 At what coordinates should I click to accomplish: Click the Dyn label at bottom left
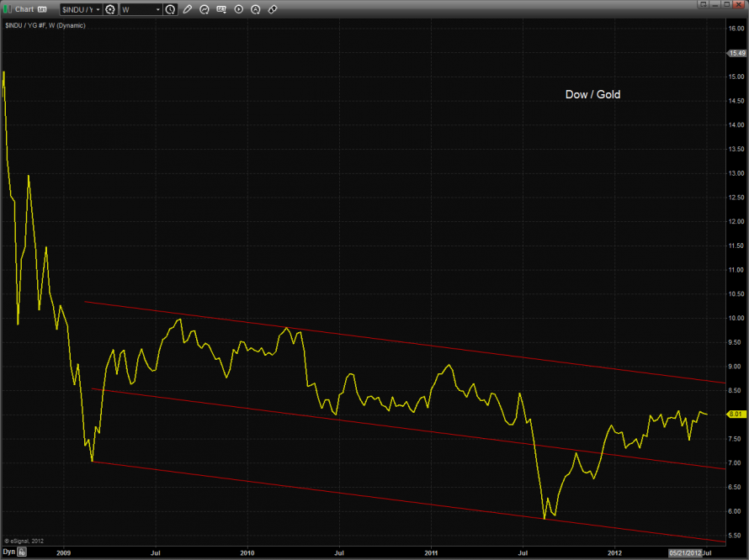coord(8,552)
